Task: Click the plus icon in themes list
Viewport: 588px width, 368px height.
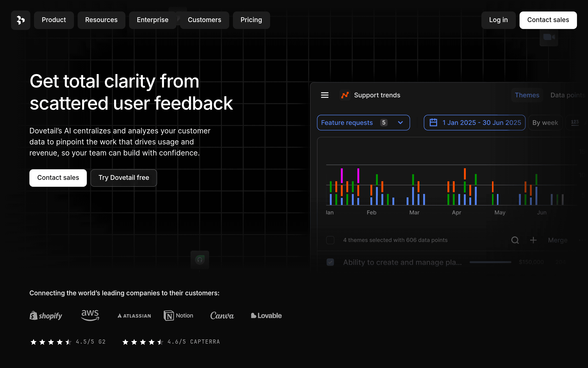Action: 533,240
